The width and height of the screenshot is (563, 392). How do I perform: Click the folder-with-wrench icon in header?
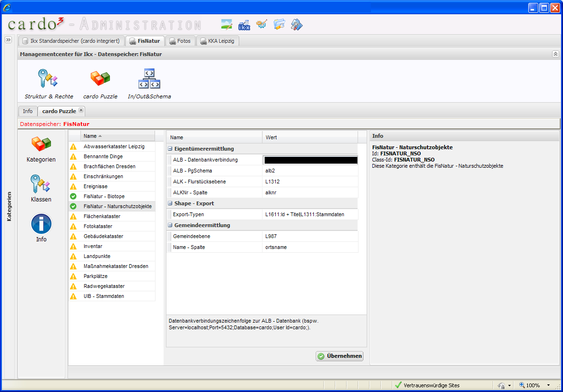coord(279,25)
